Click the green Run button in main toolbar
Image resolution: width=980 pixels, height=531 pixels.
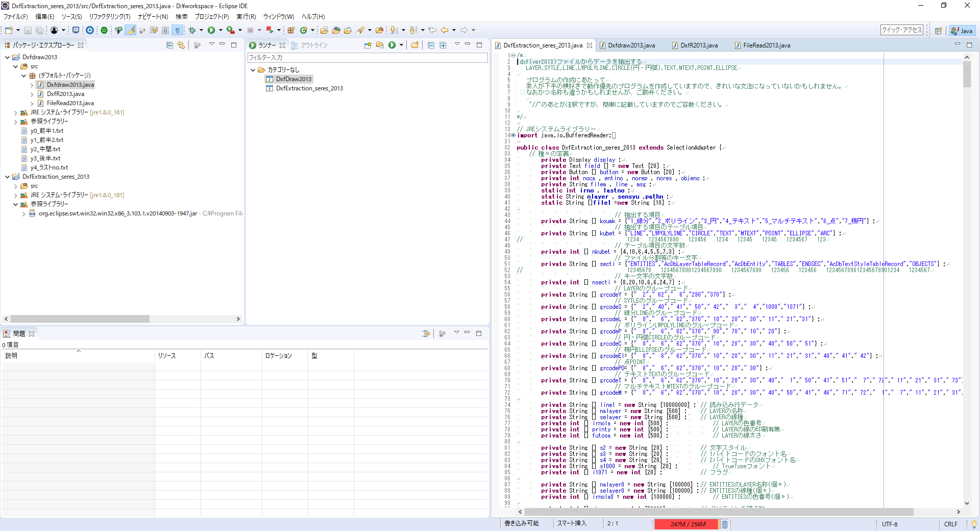[x=211, y=31]
